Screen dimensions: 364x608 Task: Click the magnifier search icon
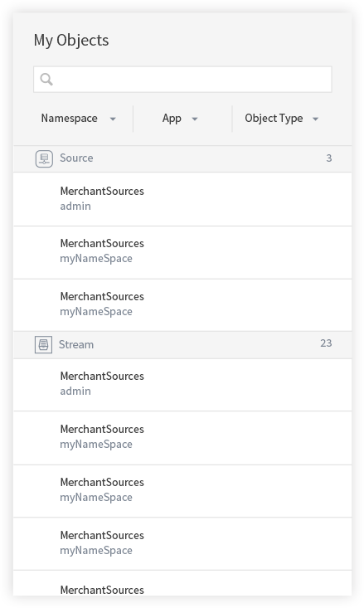click(x=46, y=79)
